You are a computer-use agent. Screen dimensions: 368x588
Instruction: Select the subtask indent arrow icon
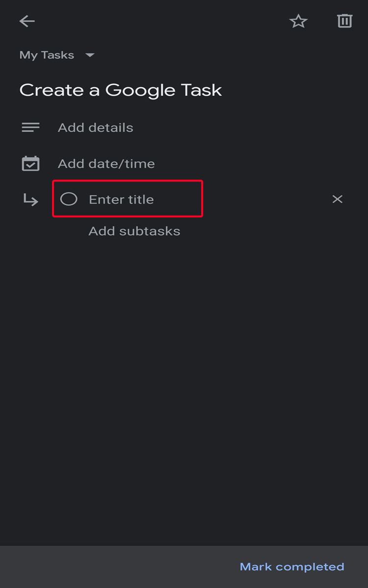point(30,199)
